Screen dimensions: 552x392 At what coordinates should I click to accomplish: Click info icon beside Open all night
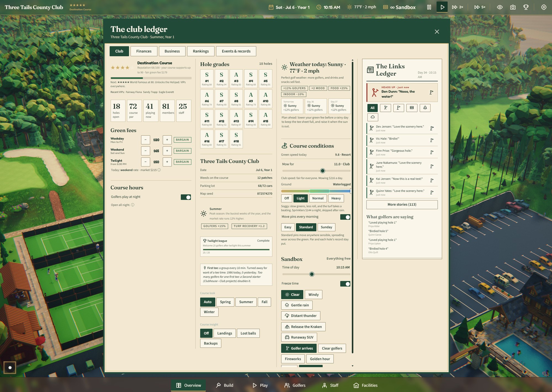pos(132,205)
